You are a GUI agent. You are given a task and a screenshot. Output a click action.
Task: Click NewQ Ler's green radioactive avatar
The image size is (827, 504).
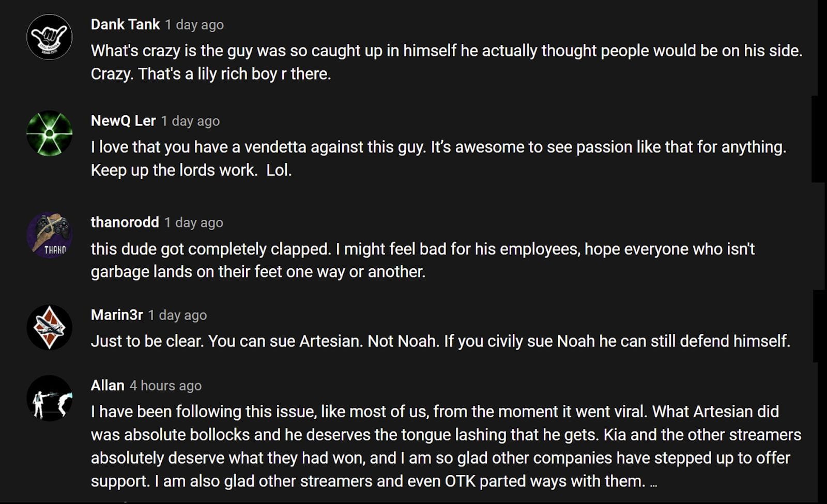tap(49, 133)
